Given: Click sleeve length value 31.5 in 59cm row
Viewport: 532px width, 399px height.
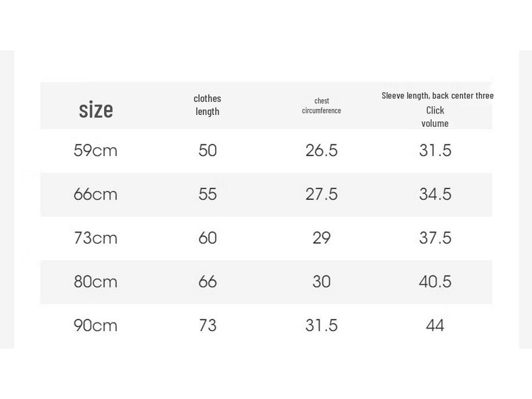Looking at the screenshot, I should 435,150.
